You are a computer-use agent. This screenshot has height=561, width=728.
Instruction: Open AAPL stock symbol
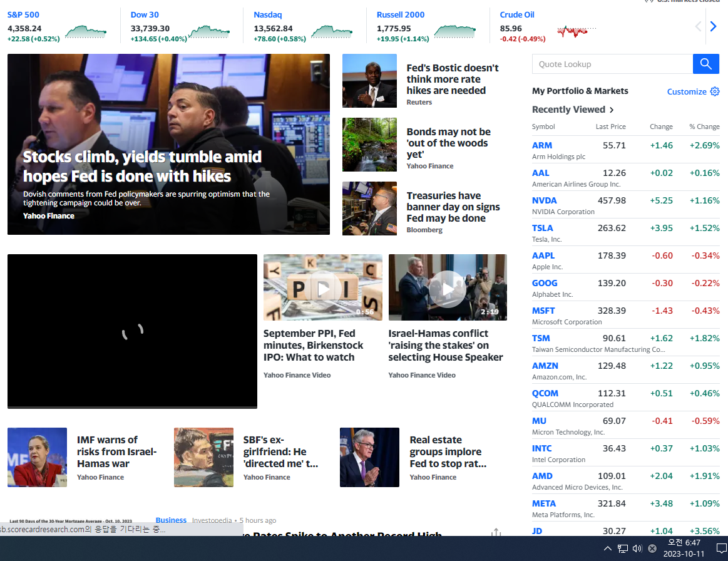pos(543,255)
